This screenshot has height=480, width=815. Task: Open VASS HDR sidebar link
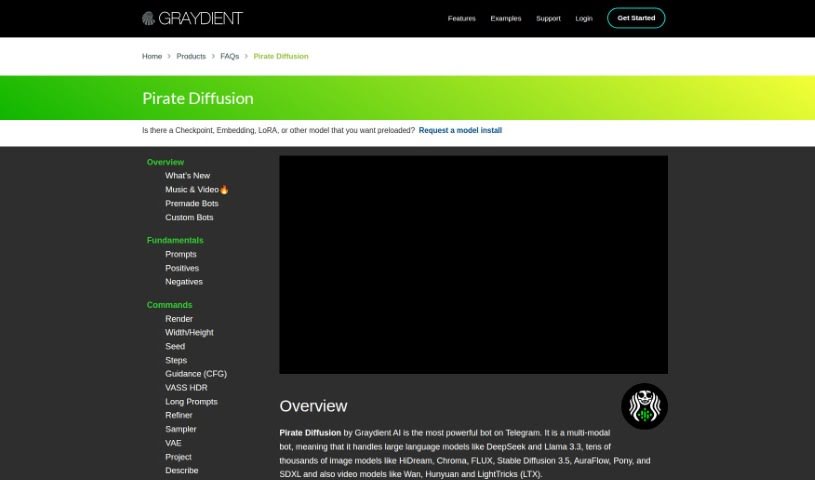tap(186, 388)
